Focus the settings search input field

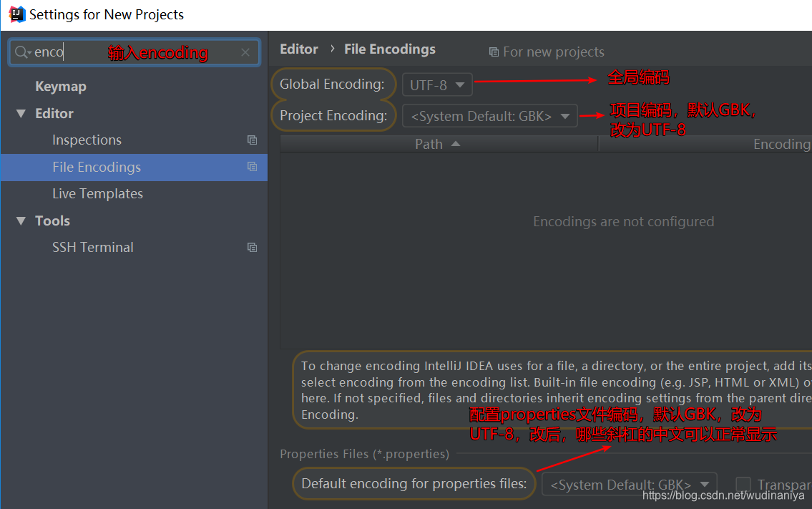(x=134, y=52)
